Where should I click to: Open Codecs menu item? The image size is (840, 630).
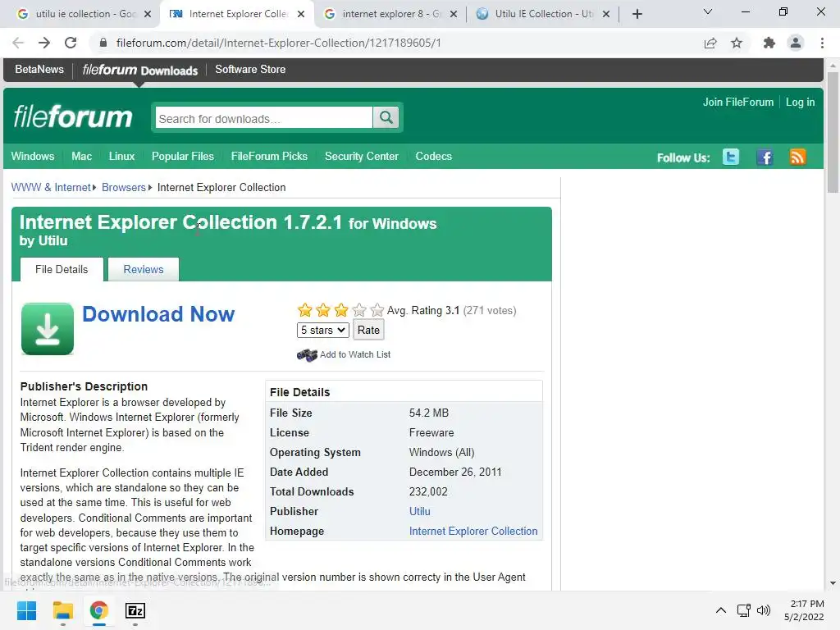pyautogui.click(x=434, y=157)
